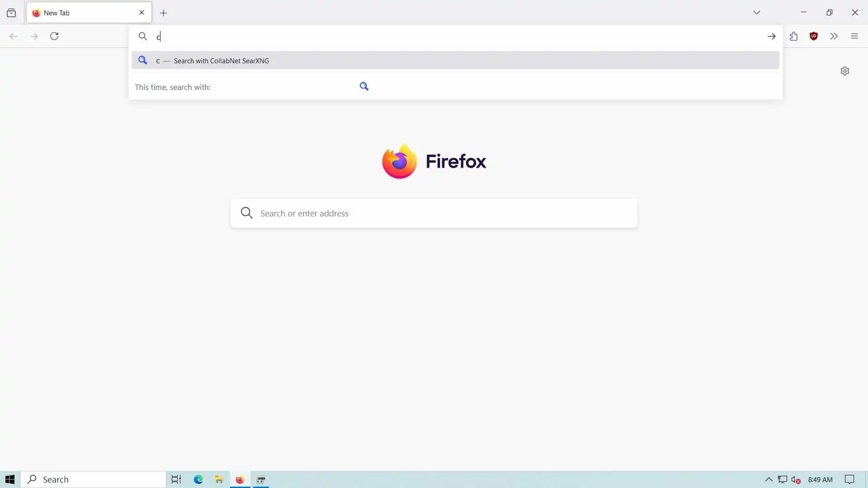Open Windows Start menu
The image size is (868, 488).
(10, 479)
